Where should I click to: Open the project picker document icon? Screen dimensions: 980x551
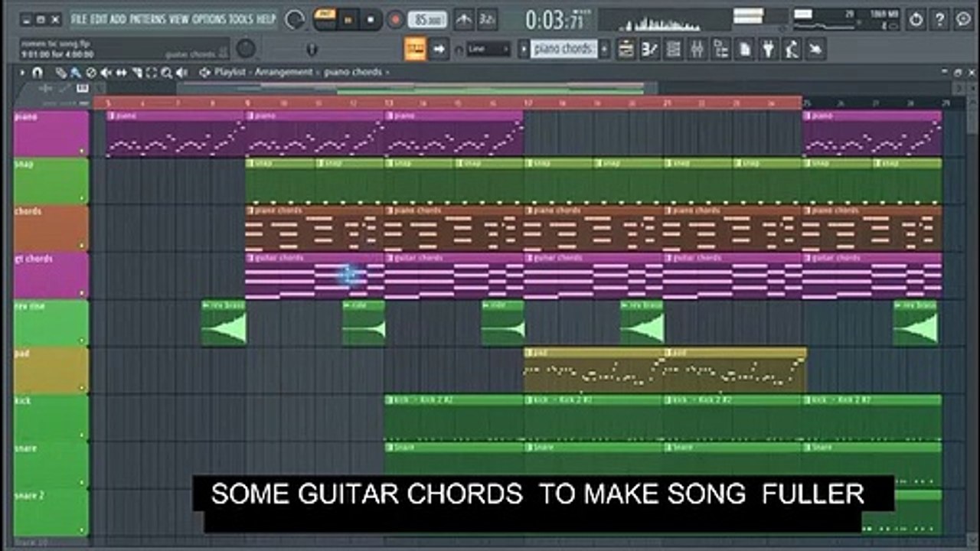[745, 49]
